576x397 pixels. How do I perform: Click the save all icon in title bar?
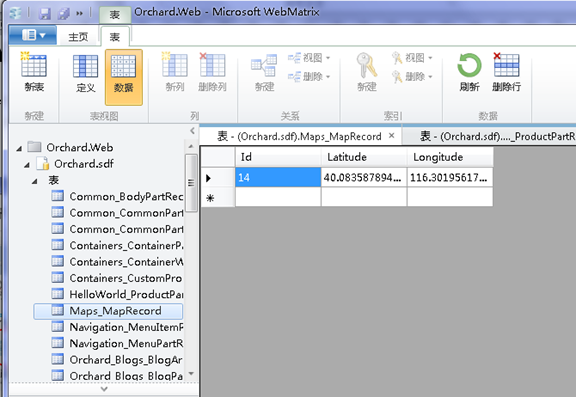point(63,14)
